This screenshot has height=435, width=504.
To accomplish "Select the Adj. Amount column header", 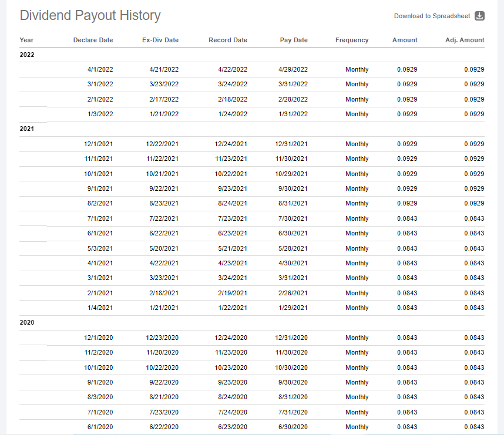I will [465, 40].
